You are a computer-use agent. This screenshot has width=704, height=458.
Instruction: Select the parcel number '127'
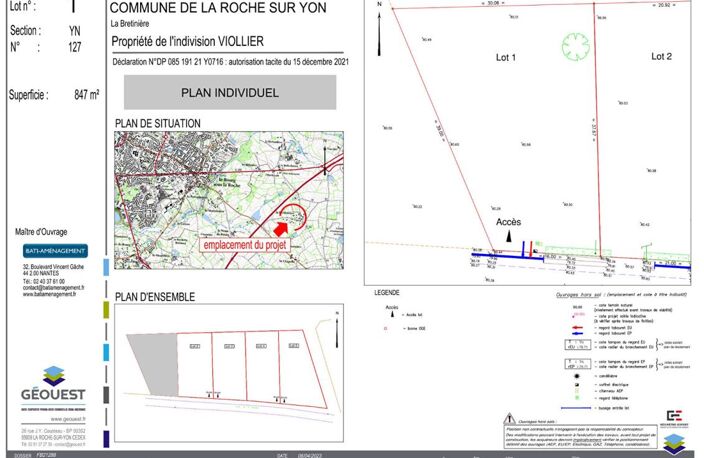coord(75,47)
